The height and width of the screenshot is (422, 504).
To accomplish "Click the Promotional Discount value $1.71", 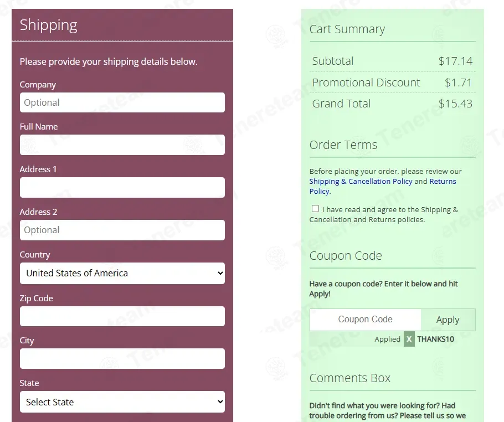I will (458, 83).
